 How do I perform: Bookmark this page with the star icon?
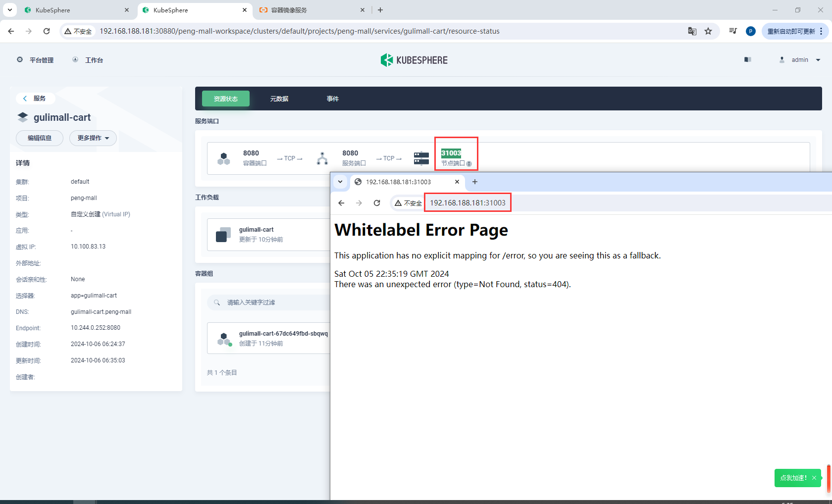click(x=708, y=31)
